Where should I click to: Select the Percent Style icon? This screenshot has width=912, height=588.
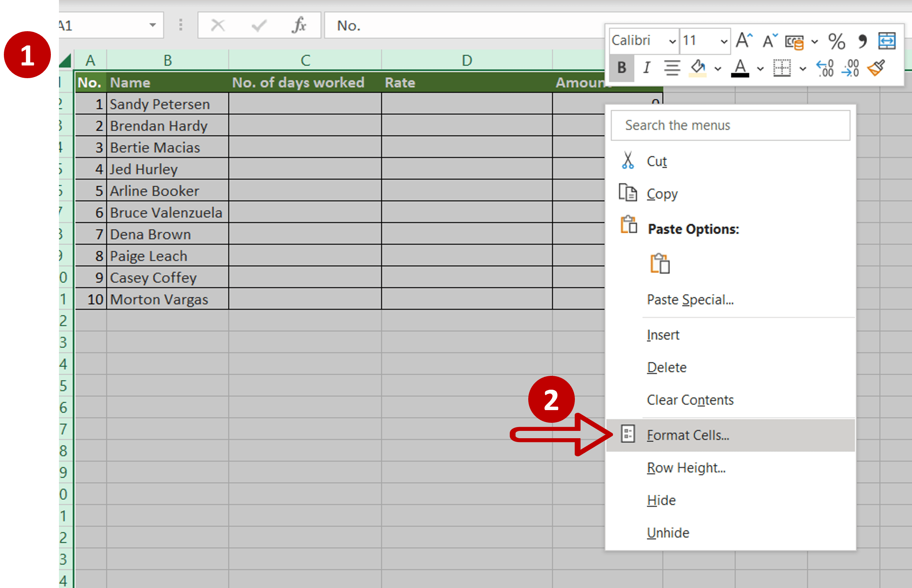point(836,40)
